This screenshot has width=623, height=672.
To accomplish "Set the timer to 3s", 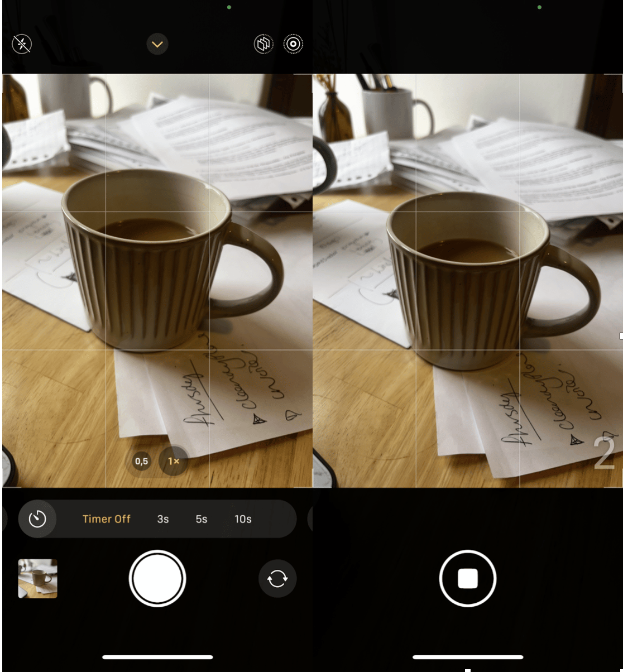I will tap(162, 519).
